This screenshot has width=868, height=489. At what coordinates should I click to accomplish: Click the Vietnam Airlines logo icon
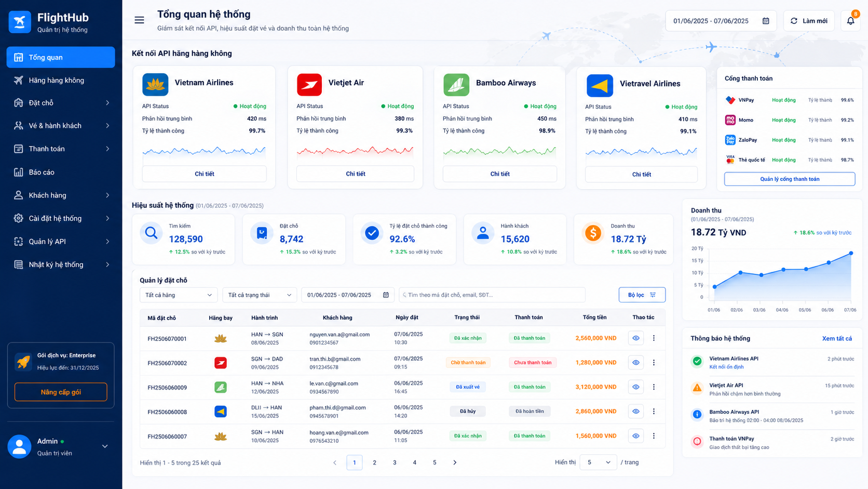coord(155,85)
